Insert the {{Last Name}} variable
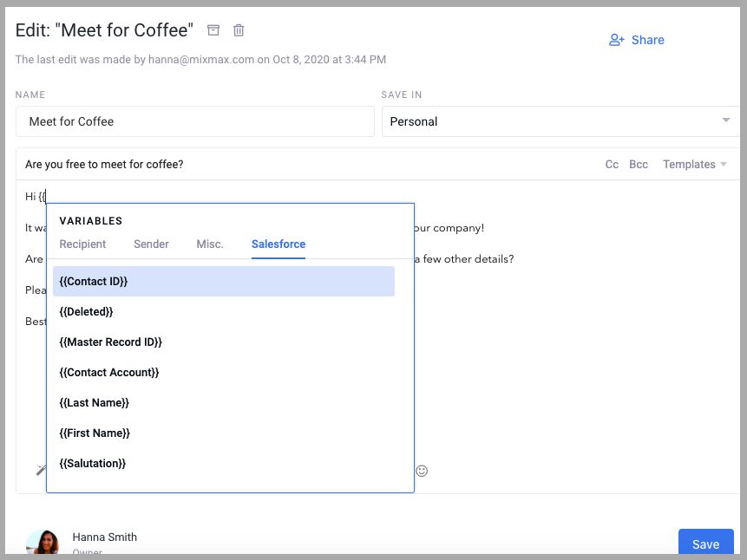Viewport: 747px width, 560px height. coord(224,403)
